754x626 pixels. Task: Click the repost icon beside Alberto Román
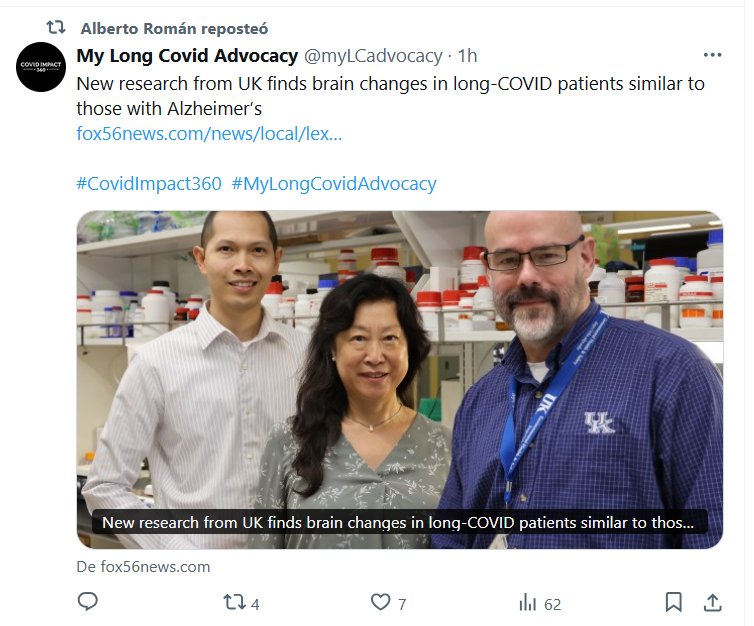pyautogui.click(x=56, y=27)
